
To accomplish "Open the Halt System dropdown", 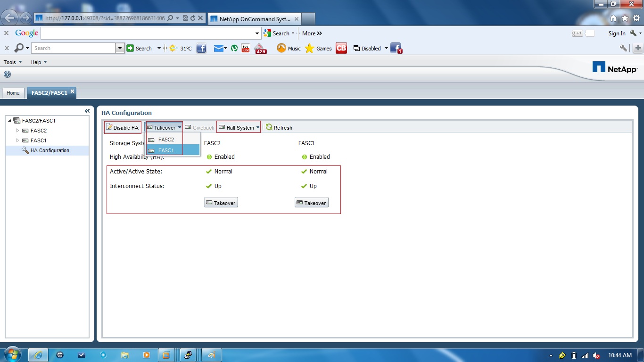I will 238,127.
